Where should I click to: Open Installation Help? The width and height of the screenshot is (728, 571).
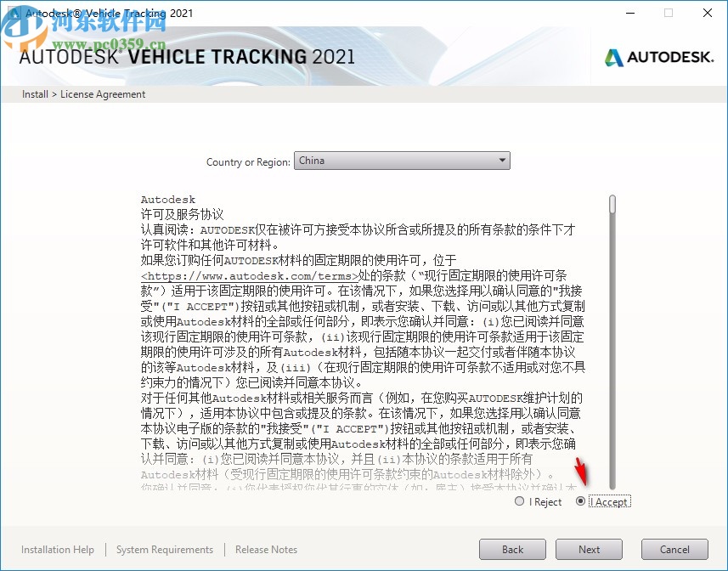57,550
